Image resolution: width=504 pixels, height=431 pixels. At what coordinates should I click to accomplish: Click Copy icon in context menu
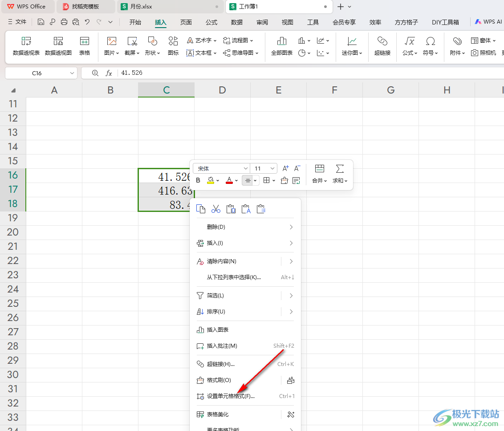pos(200,209)
